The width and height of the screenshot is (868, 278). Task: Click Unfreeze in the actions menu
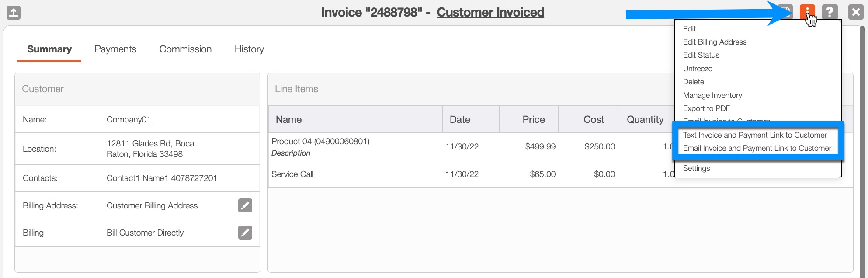pos(698,69)
